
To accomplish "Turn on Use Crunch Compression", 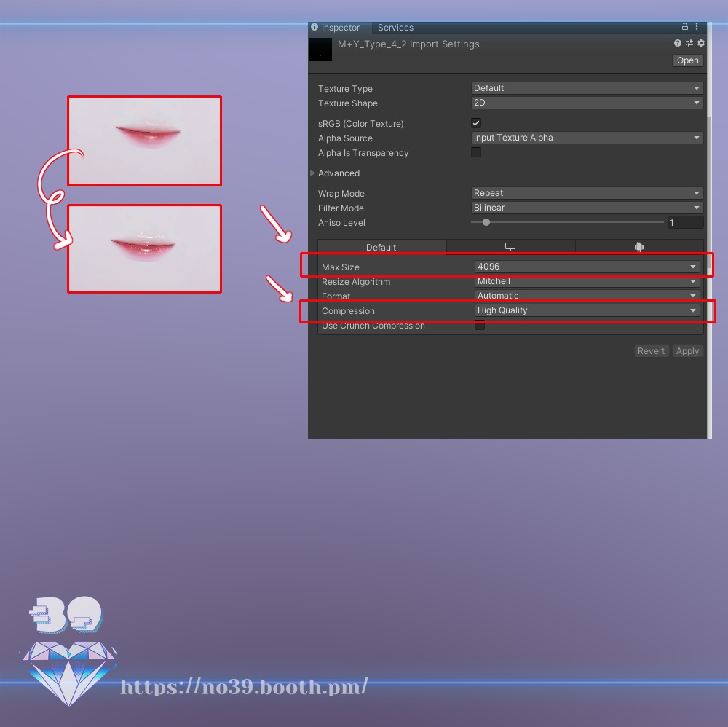I will pos(479,325).
